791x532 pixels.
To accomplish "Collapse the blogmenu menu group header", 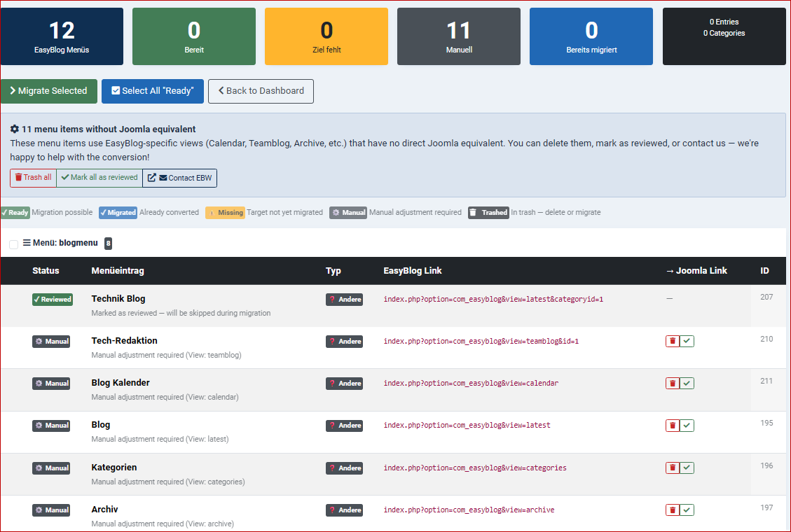I will click(63, 243).
